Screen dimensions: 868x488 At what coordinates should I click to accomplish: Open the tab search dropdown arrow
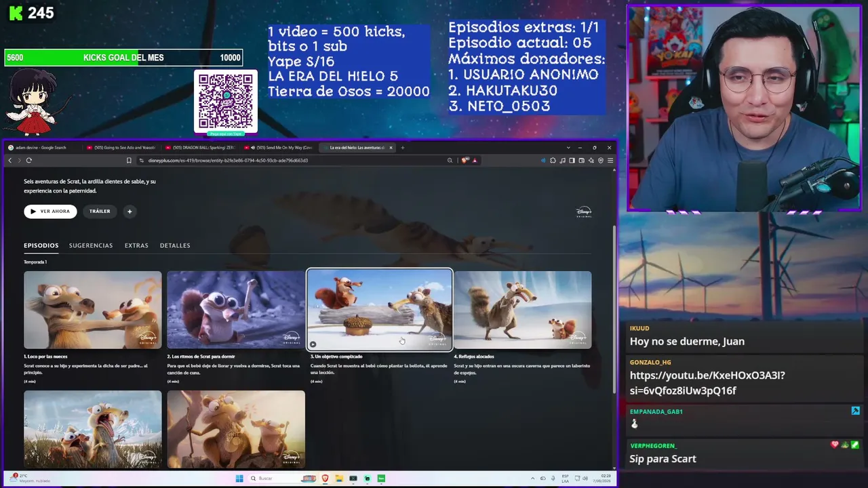pyautogui.click(x=568, y=148)
